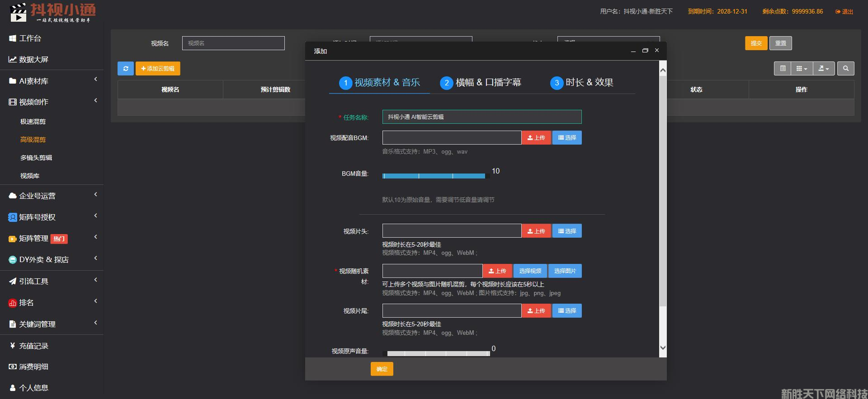Click the 视频原声音量 slider track
The height and width of the screenshot is (399, 868).
click(x=438, y=353)
